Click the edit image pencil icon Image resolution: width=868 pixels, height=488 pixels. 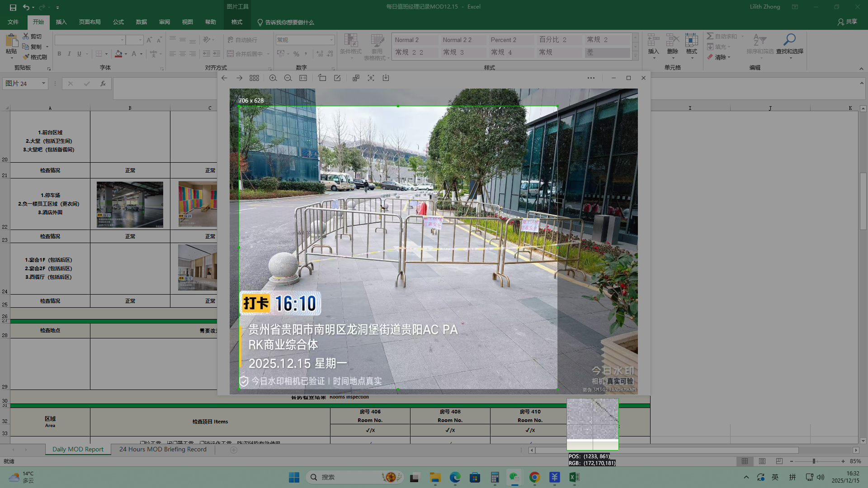(337, 78)
